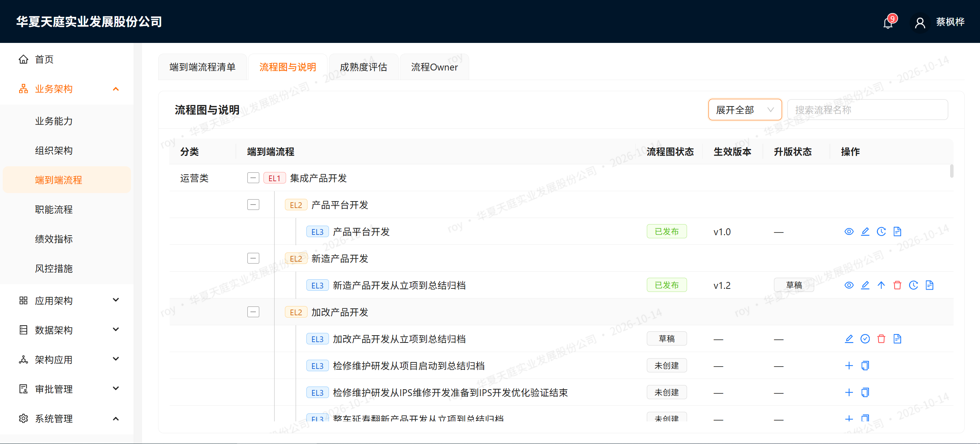980x444 pixels.
Task: Approve 加改产品开发从立项到总结归档 with check-circle icon
Action: coord(865,339)
